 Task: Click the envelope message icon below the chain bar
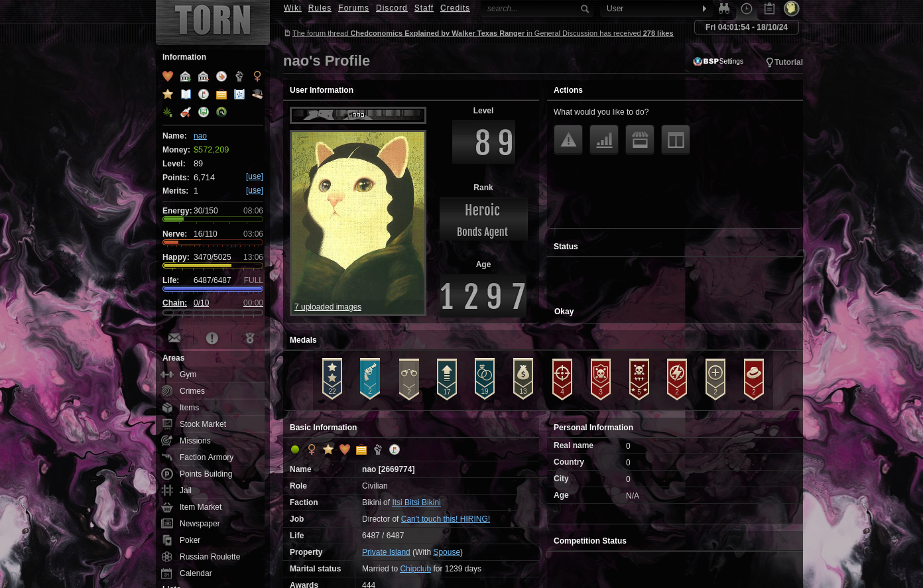click(x=174, y=338)
